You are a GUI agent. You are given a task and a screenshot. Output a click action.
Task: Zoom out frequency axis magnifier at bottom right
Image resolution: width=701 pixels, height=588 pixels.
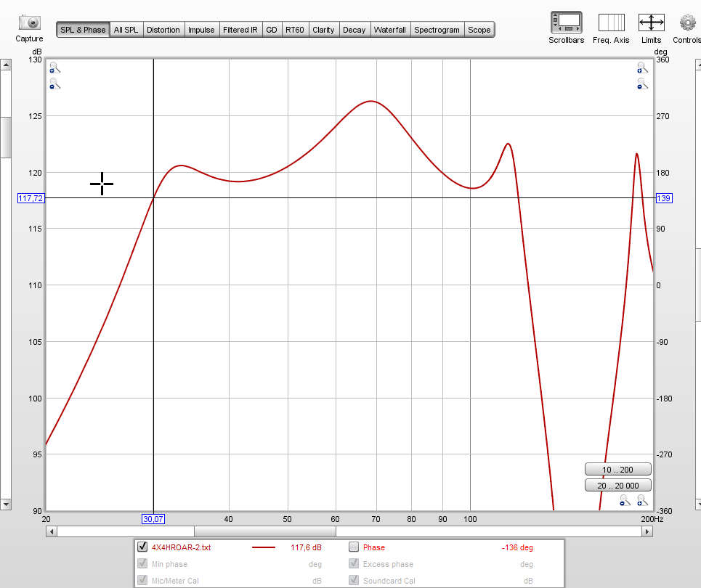coord(625,500)
